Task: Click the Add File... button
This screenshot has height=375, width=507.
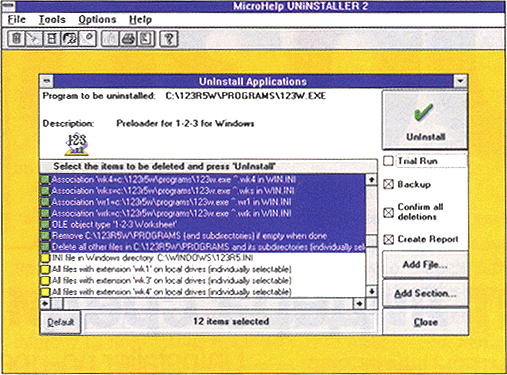Action: (425, 265)
